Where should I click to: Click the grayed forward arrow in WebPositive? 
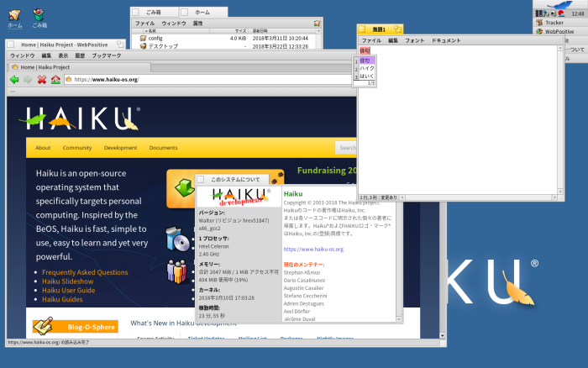click(x=28, y=80)
